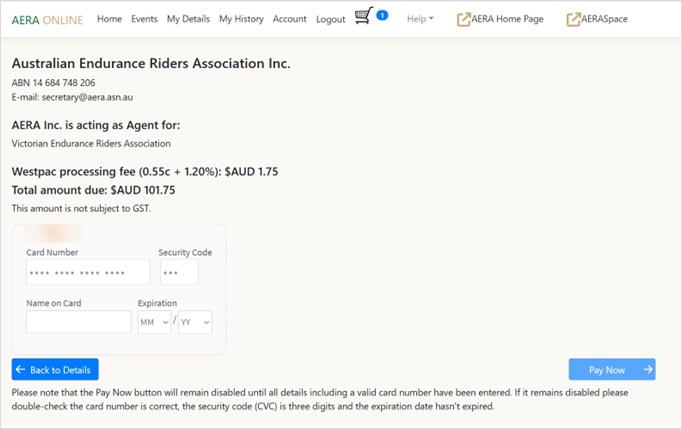Open the AERASpace link
Screen dimensions: 682x429
605,19
